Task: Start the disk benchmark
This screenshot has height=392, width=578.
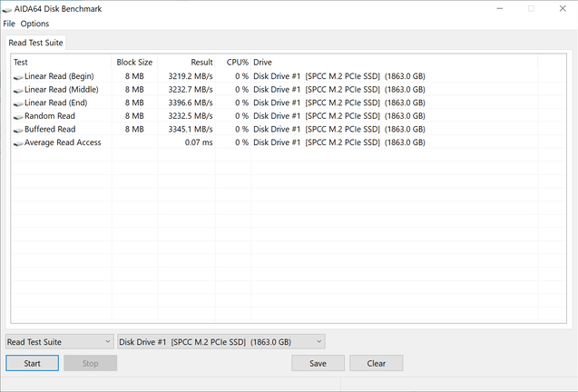Action: pos(32,363)
